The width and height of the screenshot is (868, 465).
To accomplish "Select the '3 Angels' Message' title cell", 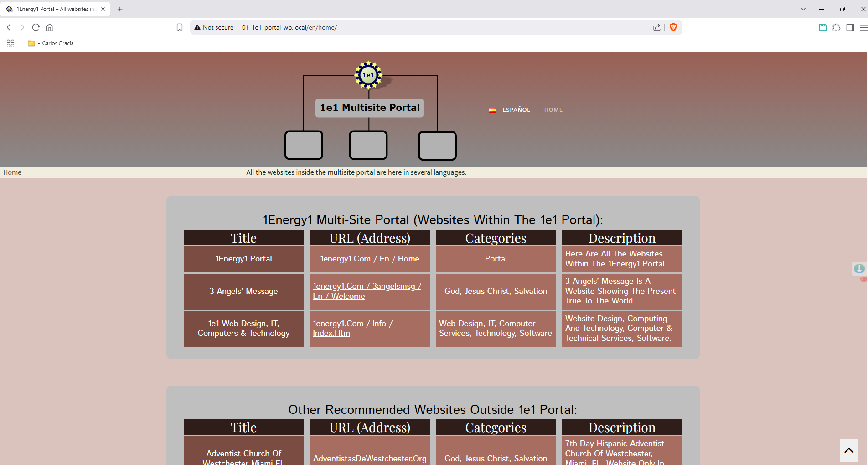I will [x=243, y=291].
